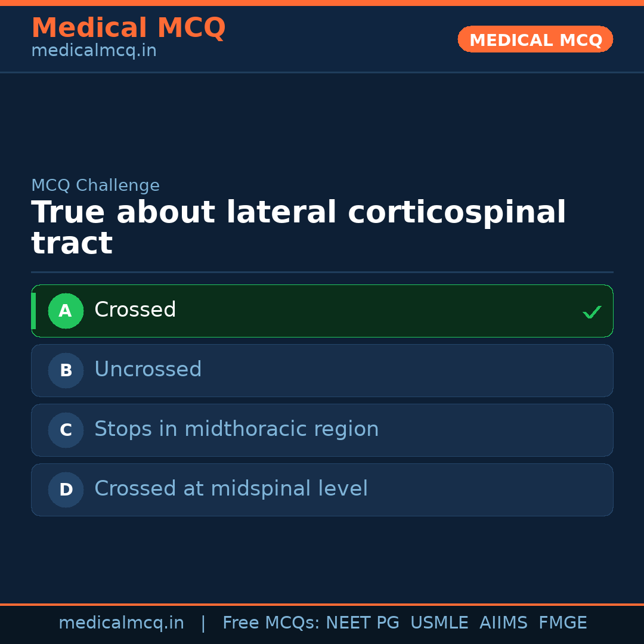The width and height of the screenshot is (644, 644).
Task: Click the green A circle badge
Action: click(x=66, y=311)
